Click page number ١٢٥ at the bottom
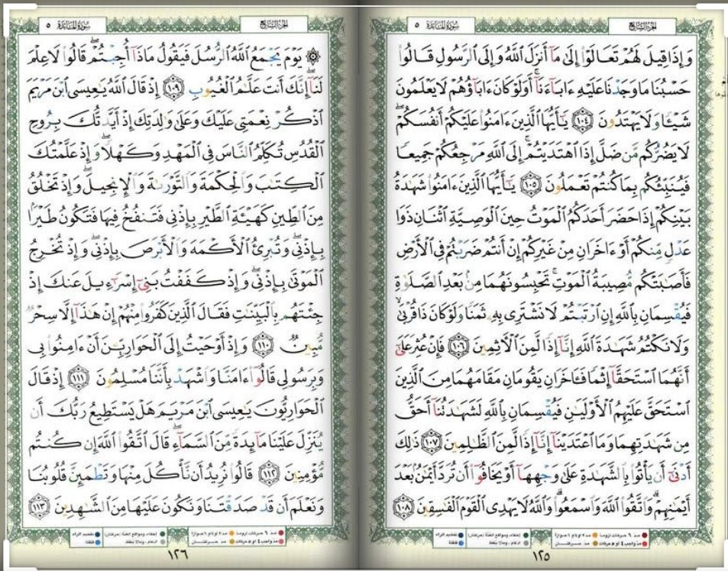The width and height of the screenshot is (728, 571). pos(541,556)
